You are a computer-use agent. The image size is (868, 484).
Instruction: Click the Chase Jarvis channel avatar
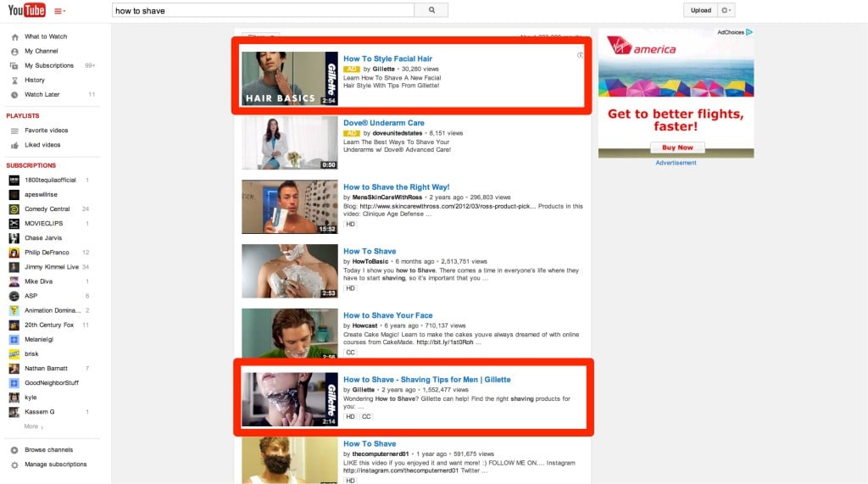pyautogui.click(x=14, y=238)
